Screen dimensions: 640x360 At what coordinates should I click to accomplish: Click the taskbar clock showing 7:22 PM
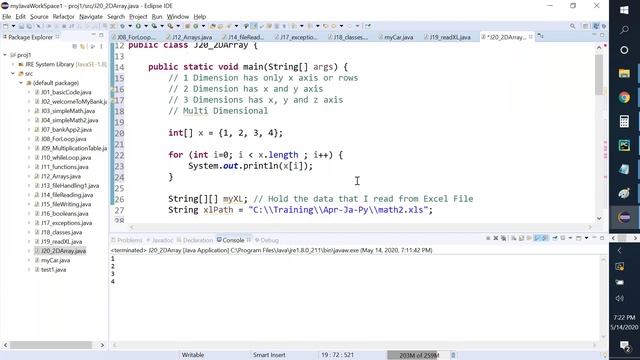(x=624, y=317)
